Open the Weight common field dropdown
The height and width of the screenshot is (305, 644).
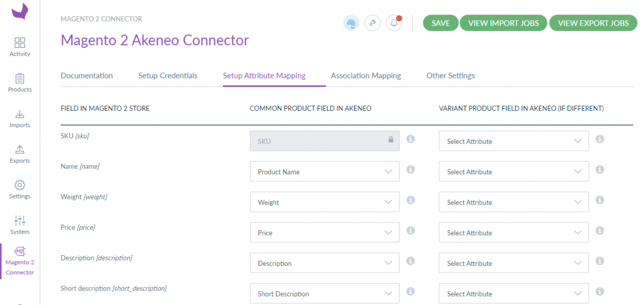(325, 202)
